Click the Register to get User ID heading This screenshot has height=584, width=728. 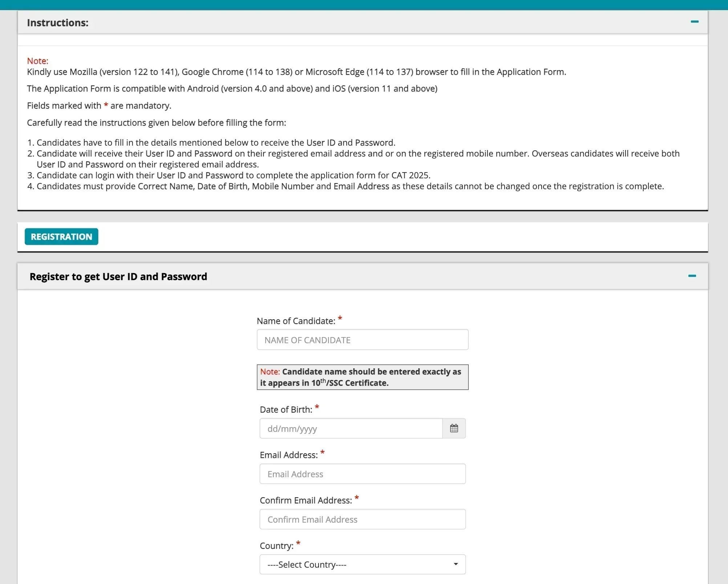click(x=118, y=277)
